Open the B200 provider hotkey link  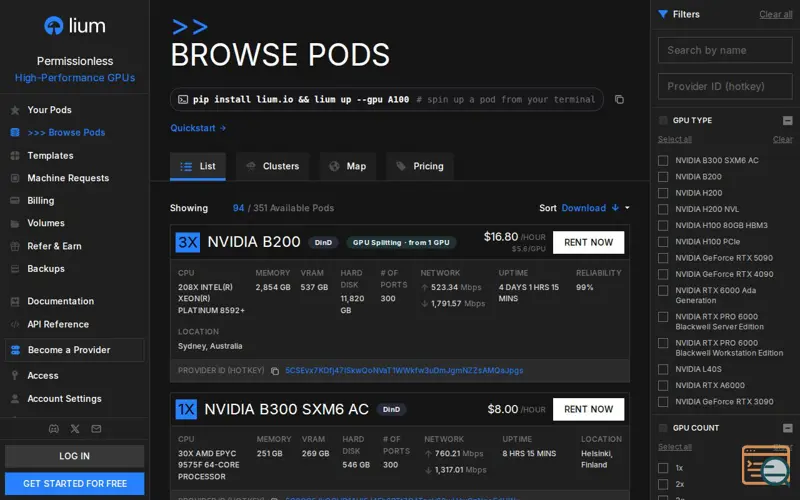pyautogui.click(x=404, y=370)
